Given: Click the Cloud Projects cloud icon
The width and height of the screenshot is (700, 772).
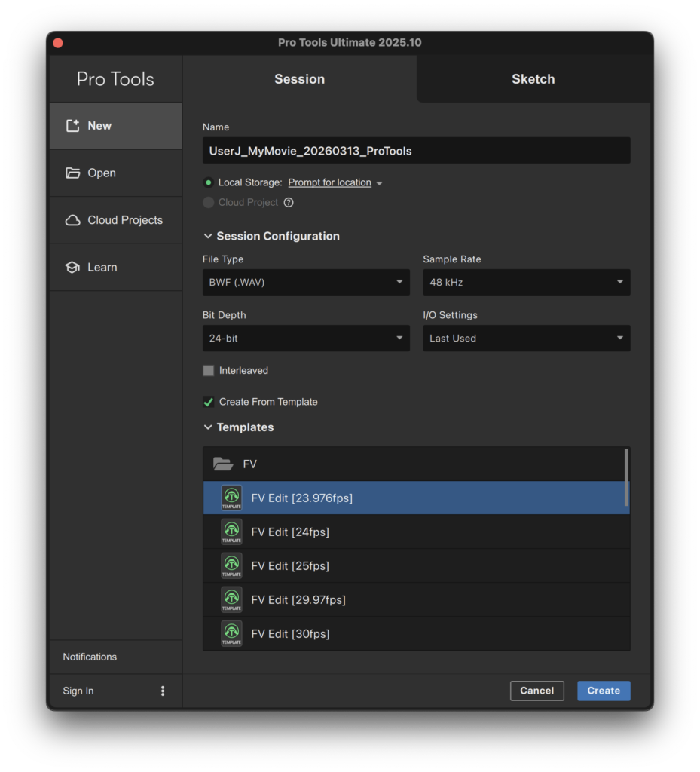Looking at the screenshot, I should point(72,220).
